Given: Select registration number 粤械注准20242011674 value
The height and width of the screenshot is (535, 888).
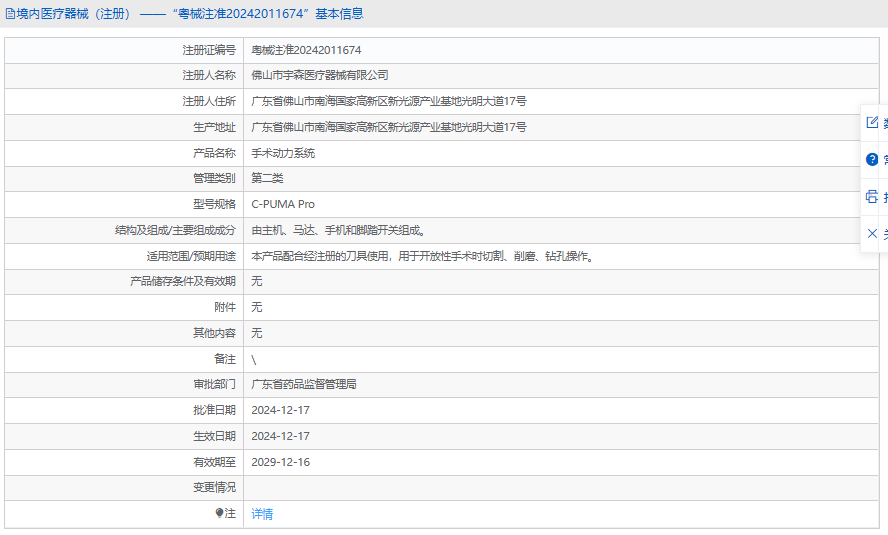Looking at the screenshot, I should tap(306, 50).
